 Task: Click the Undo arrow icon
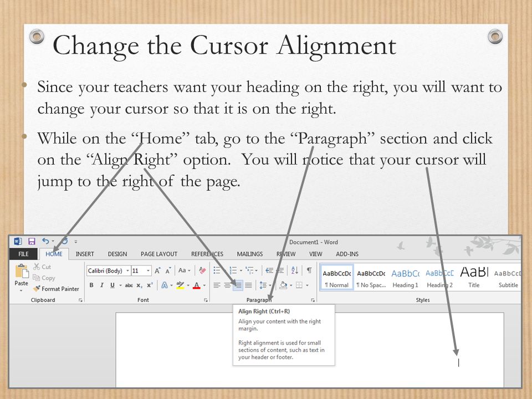coord(45,241)
